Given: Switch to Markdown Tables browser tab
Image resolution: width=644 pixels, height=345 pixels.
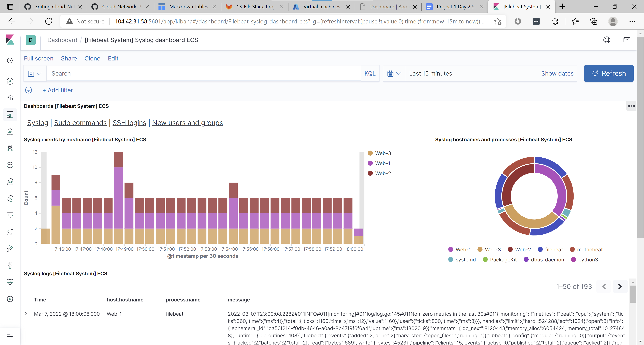Looking at the screenshot, I should coord(187,7).
